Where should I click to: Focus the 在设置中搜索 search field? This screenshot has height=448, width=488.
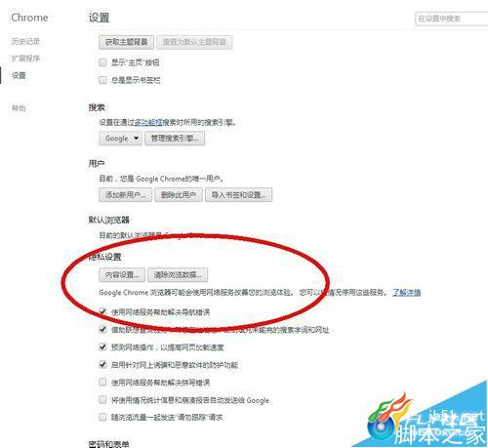pyautogui.click(x=452, y=19)
